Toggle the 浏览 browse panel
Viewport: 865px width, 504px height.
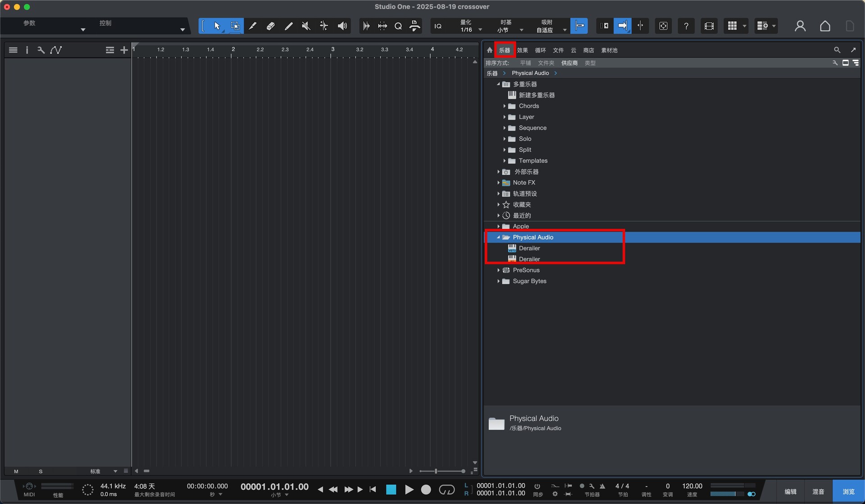848,491
